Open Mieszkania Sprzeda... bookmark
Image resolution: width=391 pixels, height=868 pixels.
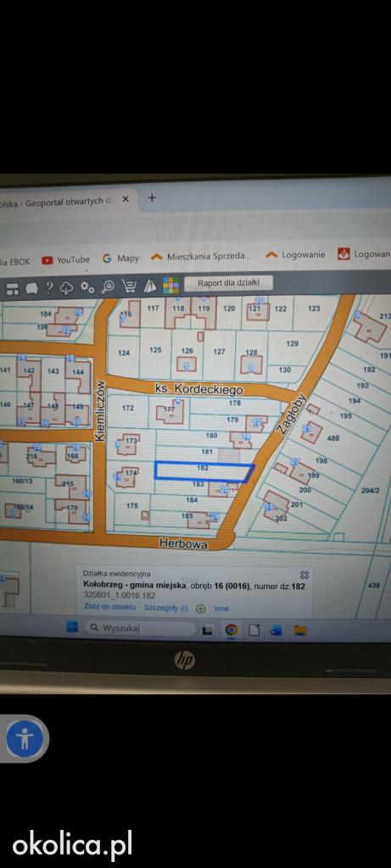[x=201, y=256]
